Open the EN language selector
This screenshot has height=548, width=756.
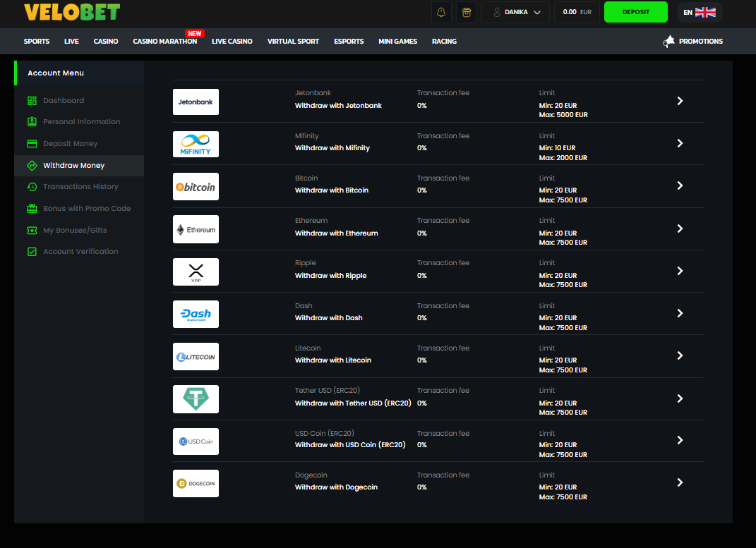click(x=699, y=12)
